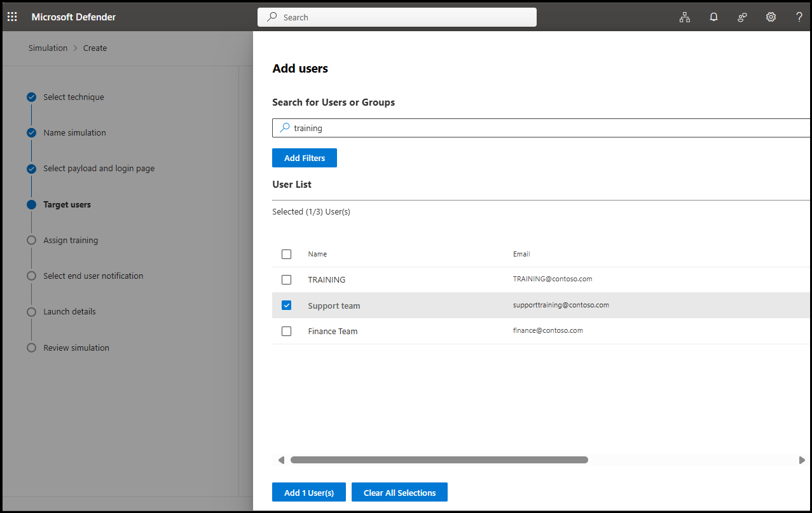Click the horizontal scrollbar right arrow

click(802, 460)
